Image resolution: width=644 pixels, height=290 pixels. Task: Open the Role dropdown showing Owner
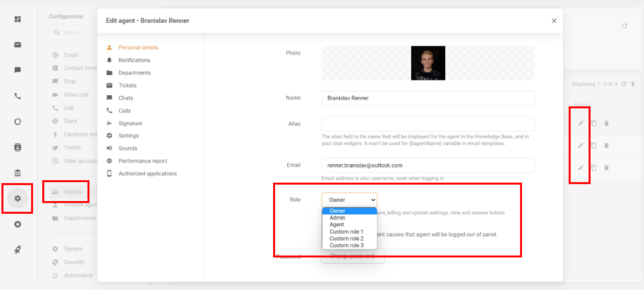point(349,200)
